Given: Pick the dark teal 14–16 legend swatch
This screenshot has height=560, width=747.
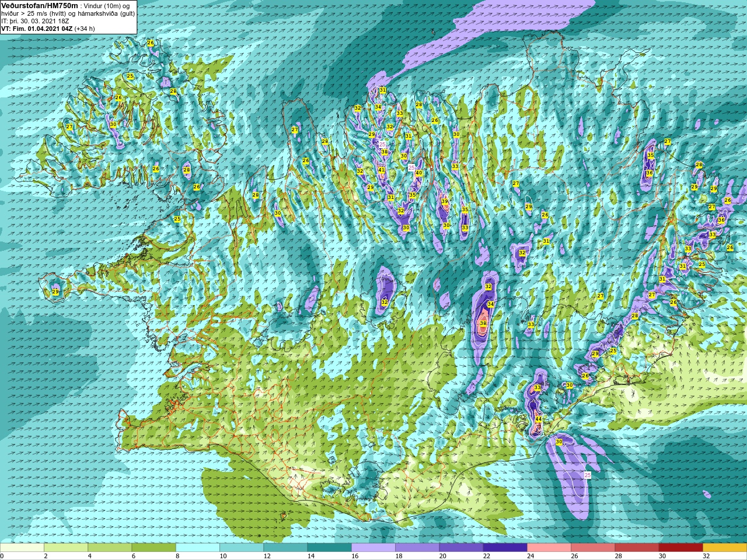Looking at the screenshot, I should [x=330, y=548].
